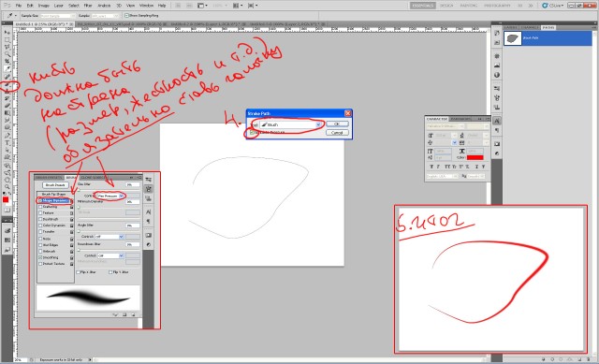The image size is (599, 364).
Task: Select the Eyedropper tool in the left toolbar
Action: 7,68
